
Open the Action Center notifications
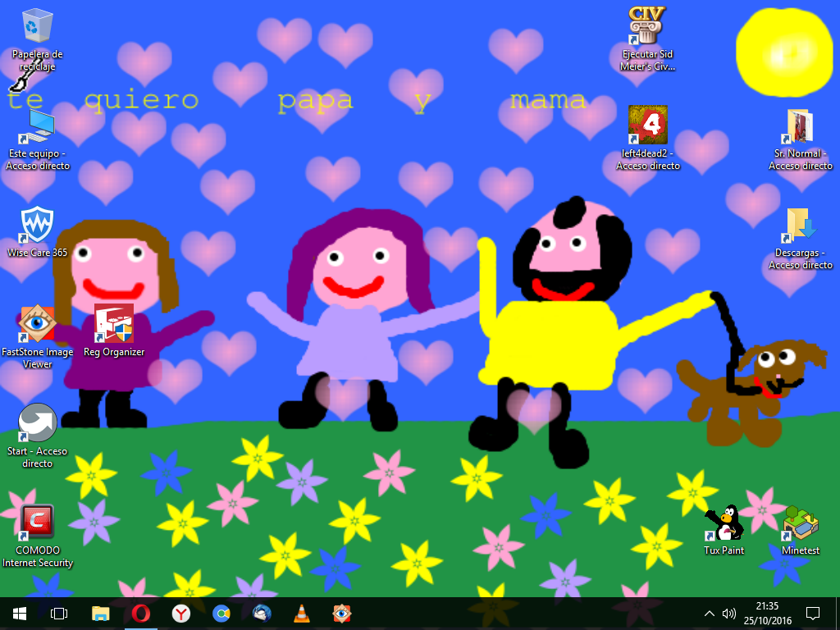tap(813, 614)
